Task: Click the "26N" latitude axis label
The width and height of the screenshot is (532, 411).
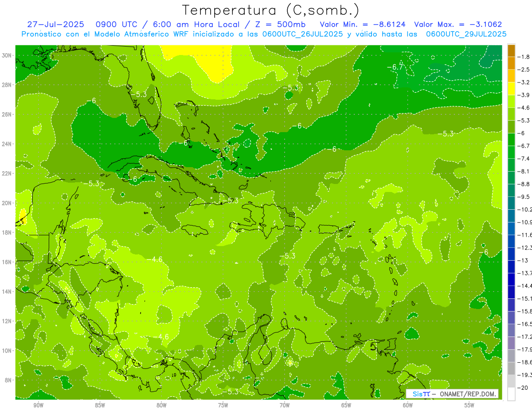Action: coord(6,114)
